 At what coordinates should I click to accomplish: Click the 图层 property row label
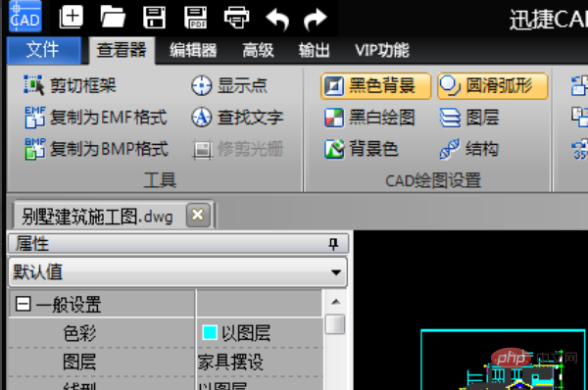click(x=79, y=362)
